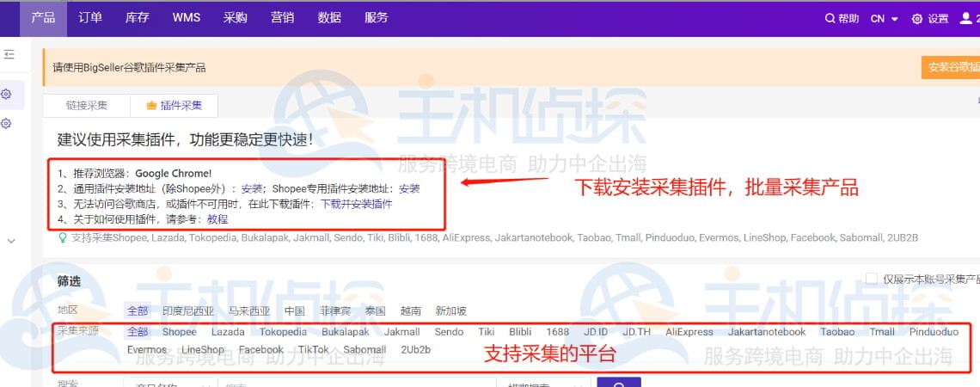Open the 教程 tutorial link
Screen dimensions: 980x387
(217, 219)
